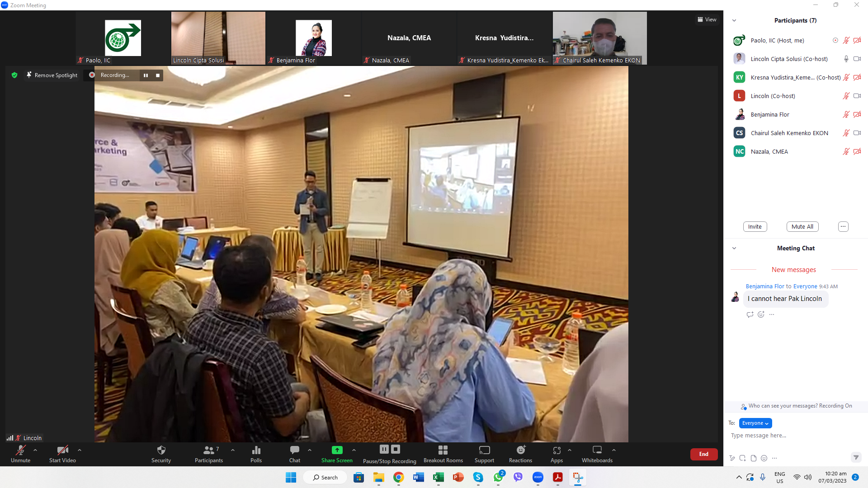Viewport: 868px width, 488px height.
Task: Click the Mute All button
Action: pos(802,227)
